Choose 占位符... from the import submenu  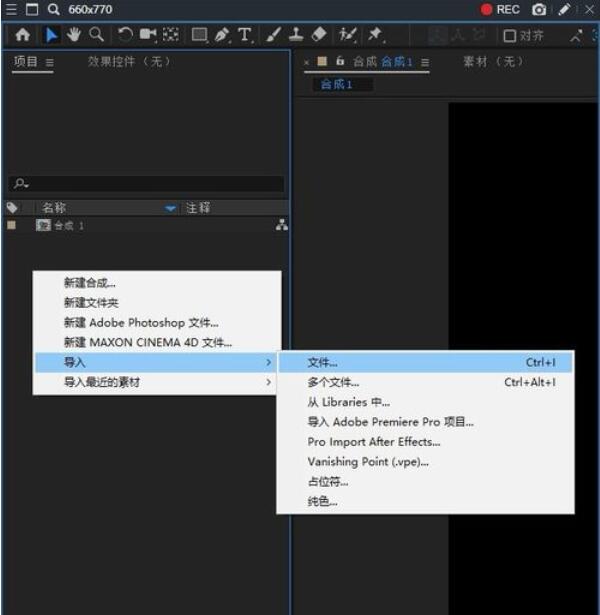425,481
